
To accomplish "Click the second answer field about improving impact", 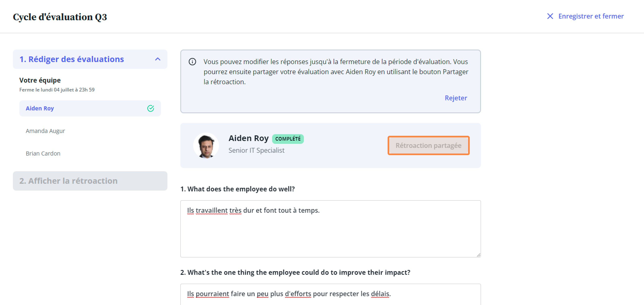I will (x=330, y=295).
